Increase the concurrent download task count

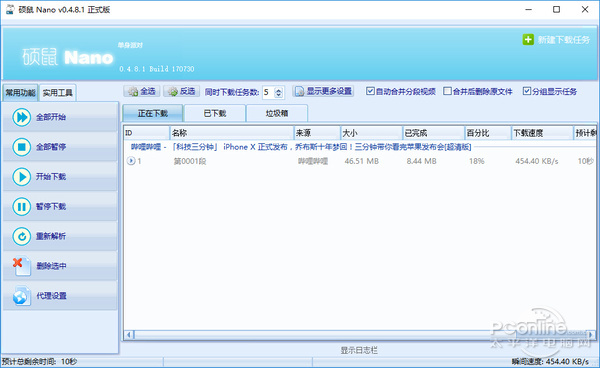279,90
